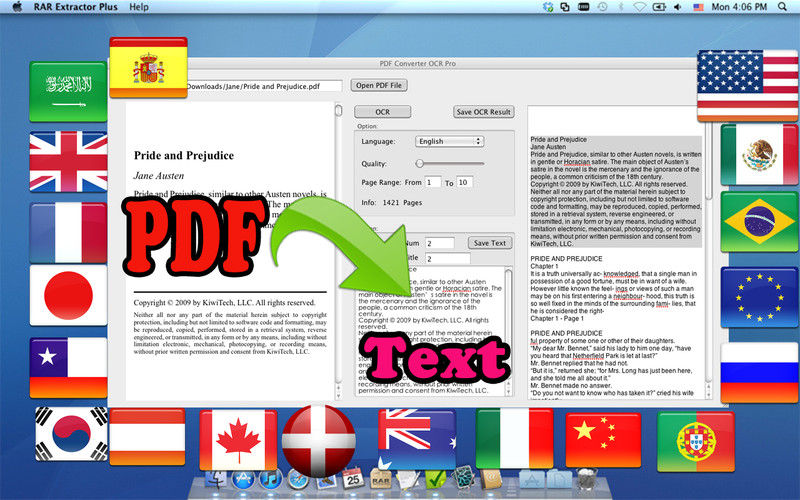Open RAR Extractor Plus menu
Image resolution: width=800 pixels, height=500 pixels.
click(76, 7)
